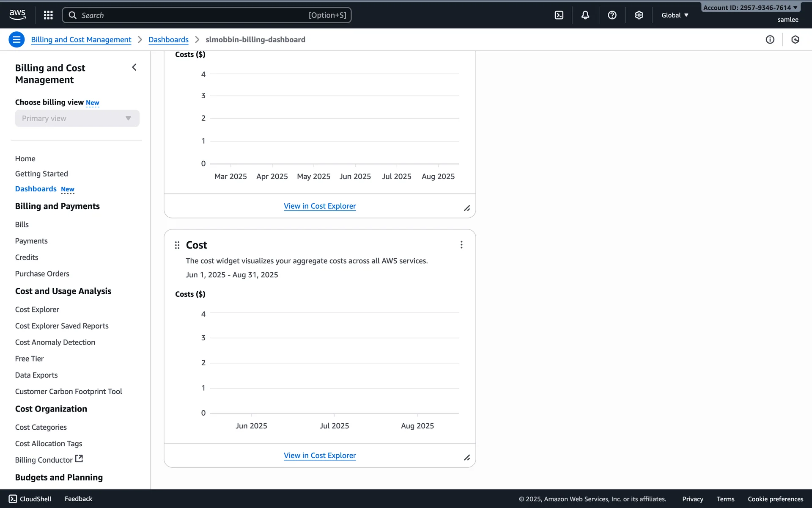Viewport: 812px width, 508px height.
Task: Open the Primary view billing dropdown
Action: (77, 119)
